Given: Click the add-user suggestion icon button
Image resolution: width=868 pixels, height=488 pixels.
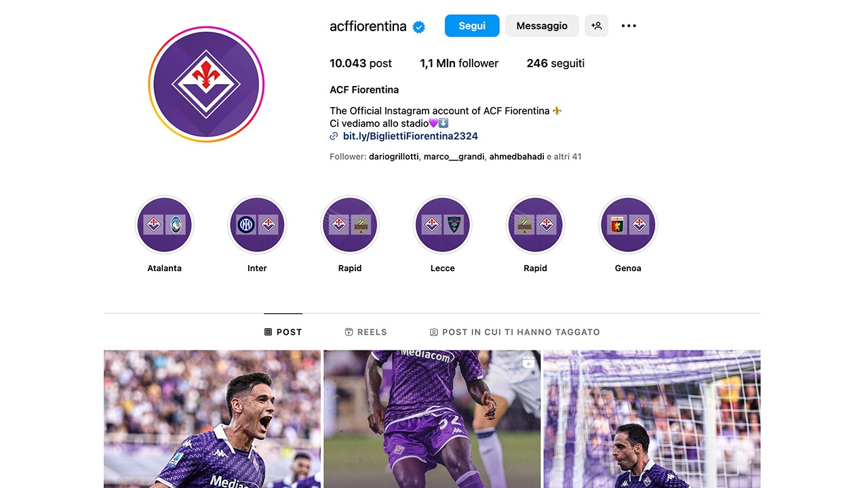Looking at the screenshot, I should pyautogui.click(x=596, y=26).
